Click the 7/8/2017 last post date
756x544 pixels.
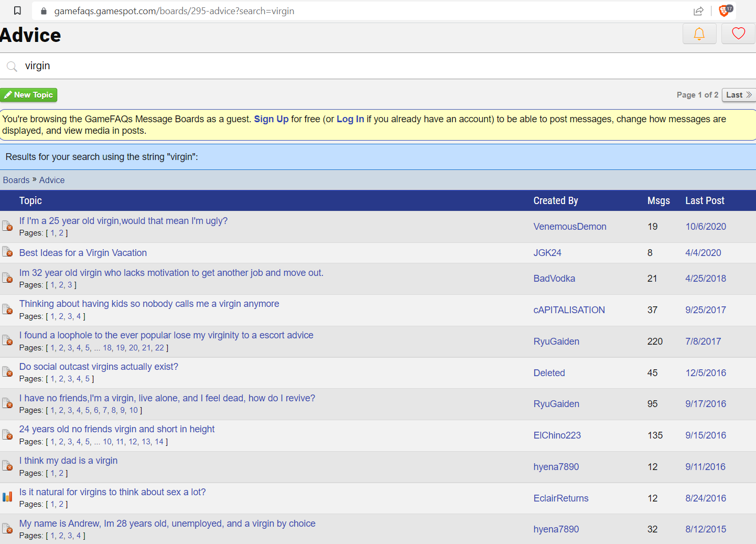(x=703, y=342)
